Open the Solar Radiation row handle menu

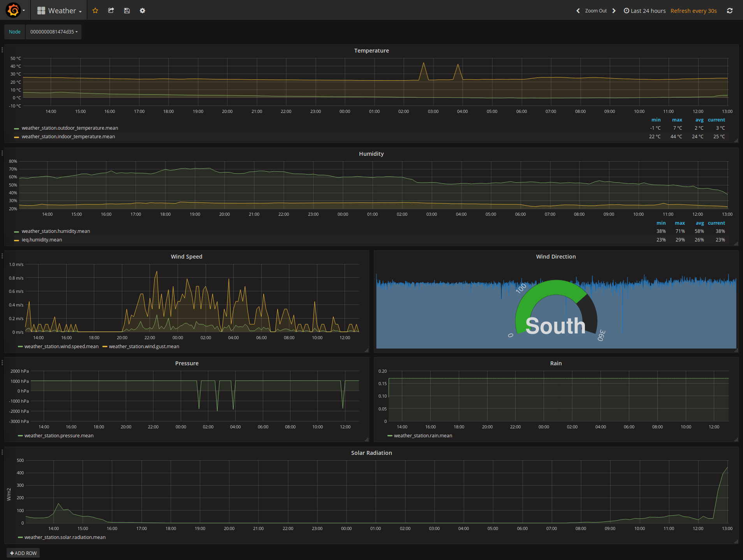click(2, 452)
